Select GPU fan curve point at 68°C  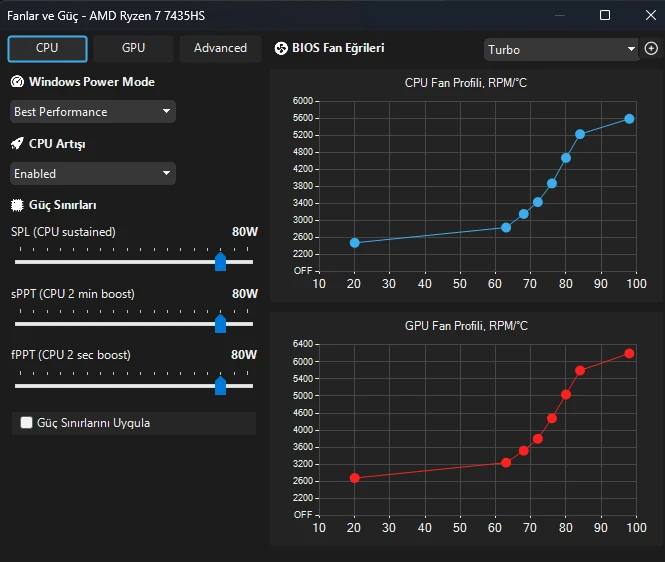point(523,450)
